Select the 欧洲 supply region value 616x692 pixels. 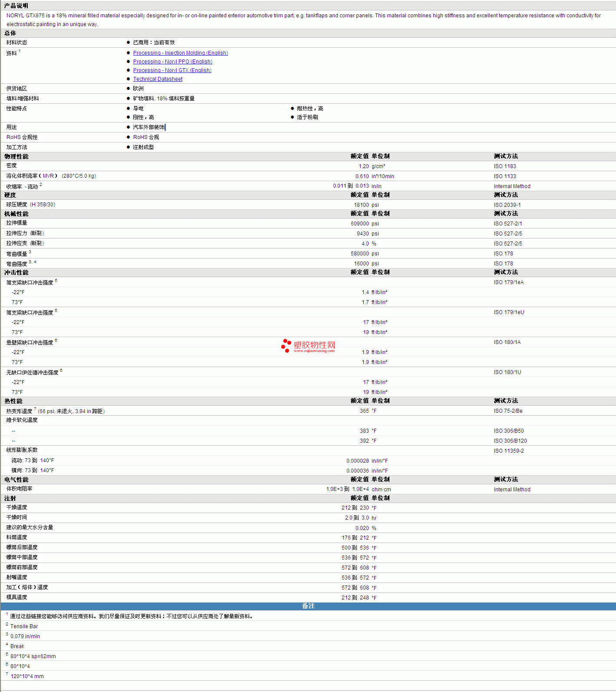138,89
